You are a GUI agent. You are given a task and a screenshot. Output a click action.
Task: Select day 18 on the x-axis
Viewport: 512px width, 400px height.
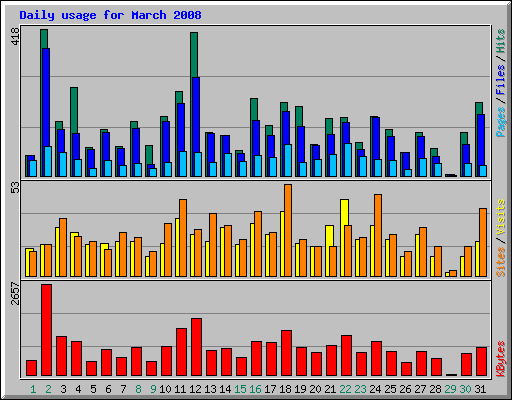pyautogui.click(x=285, y=389)
